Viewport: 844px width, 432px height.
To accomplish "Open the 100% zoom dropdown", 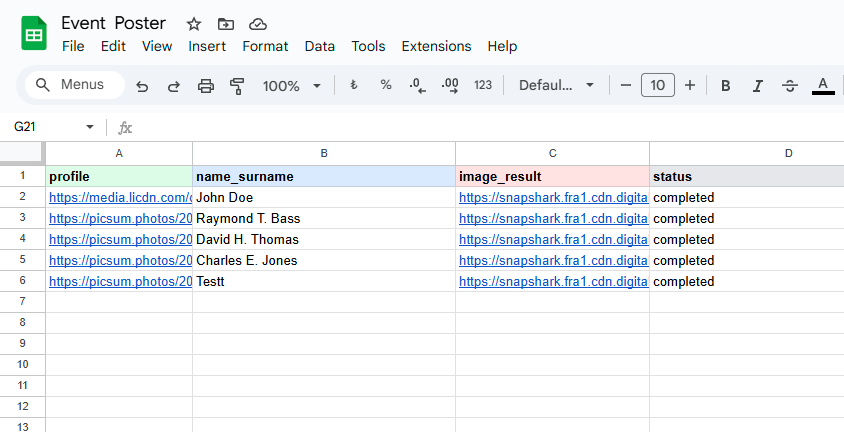I will (x=292, y=86).
